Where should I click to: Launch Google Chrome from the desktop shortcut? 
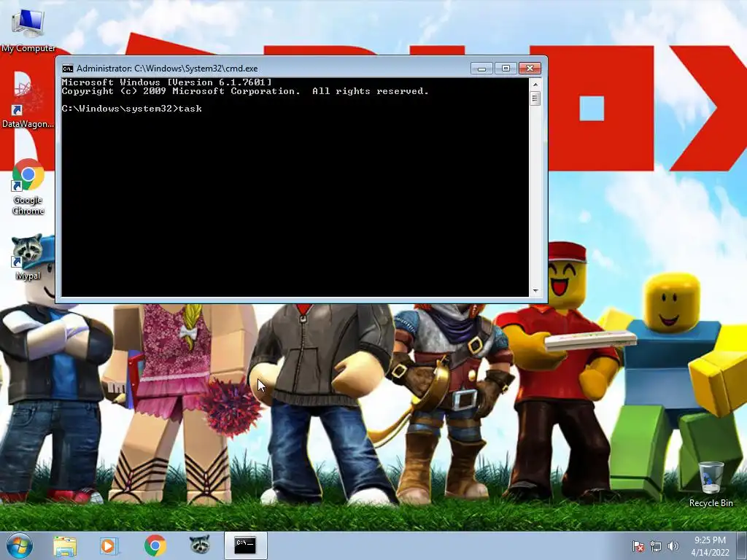28,186
